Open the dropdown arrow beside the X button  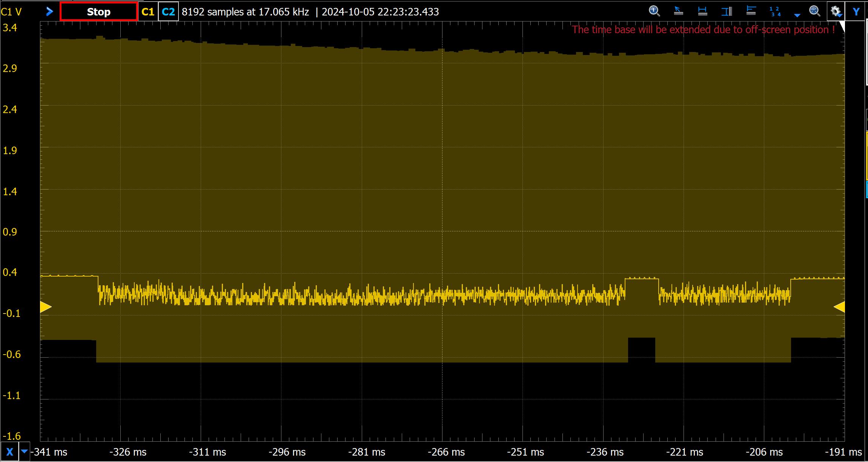click(24, 451)
